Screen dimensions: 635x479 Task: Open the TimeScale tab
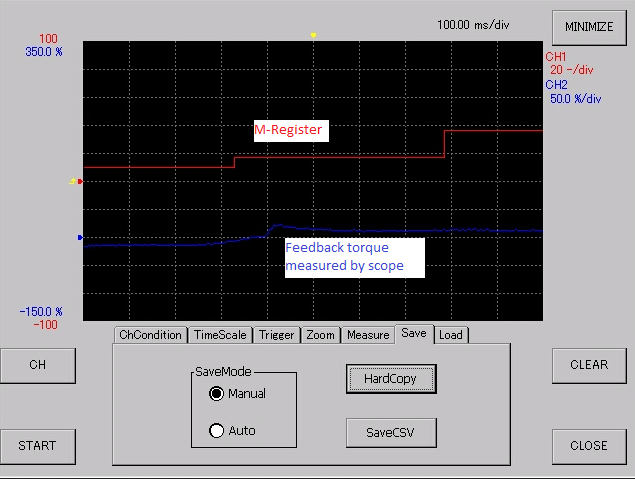pyautogui.click(x=220, y=335)
